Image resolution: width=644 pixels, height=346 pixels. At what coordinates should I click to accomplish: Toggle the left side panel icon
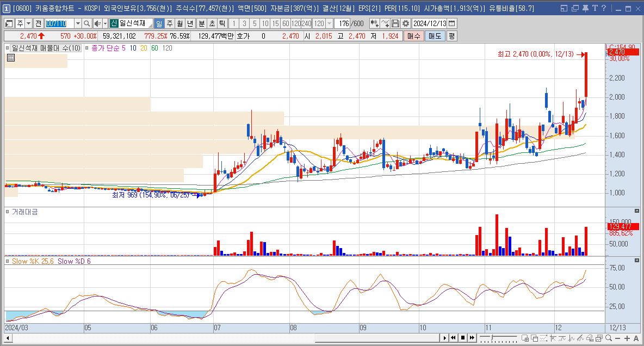(x=9, y=24)
